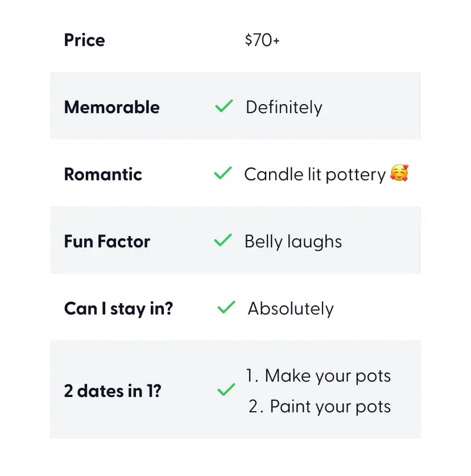Click the $70+ price value
This screenshot has width=471, height=476.
click(x=262, y=40)
